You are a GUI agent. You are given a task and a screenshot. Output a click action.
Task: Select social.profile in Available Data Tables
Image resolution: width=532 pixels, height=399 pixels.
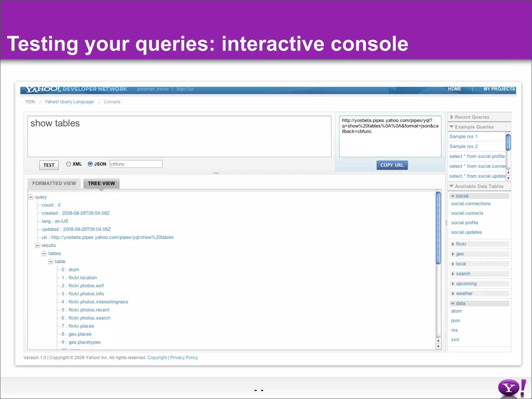pos(464,223)
